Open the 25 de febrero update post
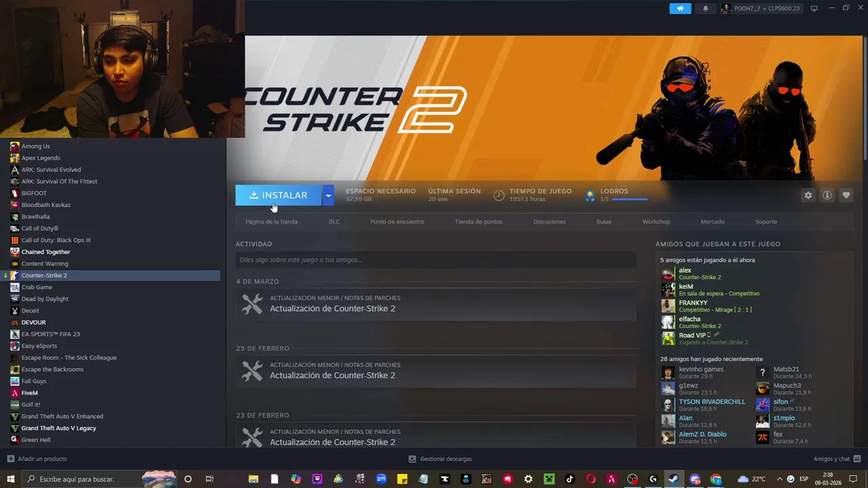 pos(435,371)
